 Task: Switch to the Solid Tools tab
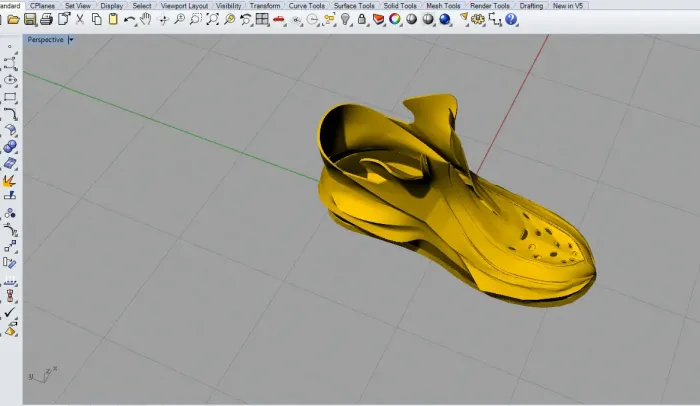400,6
